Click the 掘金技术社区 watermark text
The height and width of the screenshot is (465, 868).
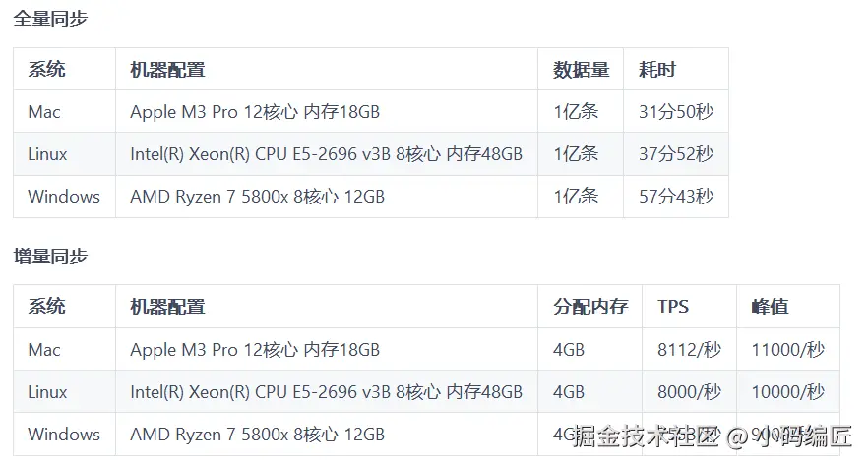coord(646,436)
